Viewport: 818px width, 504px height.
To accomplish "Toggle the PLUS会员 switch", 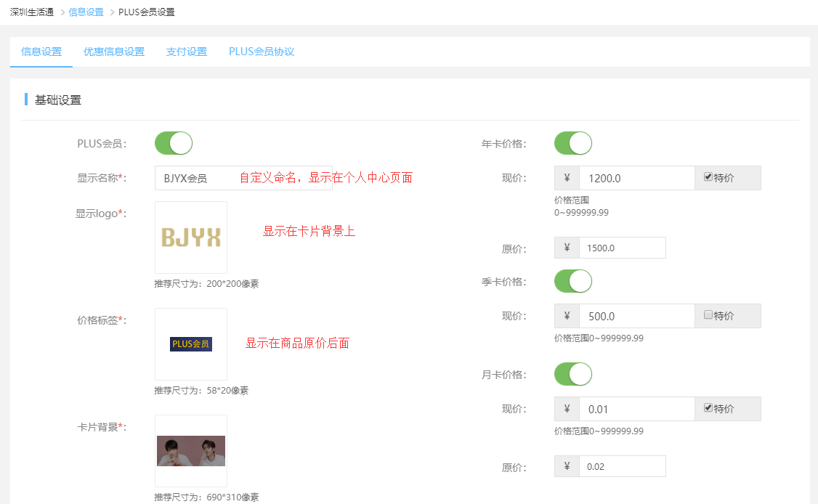I will coord(174,143).
